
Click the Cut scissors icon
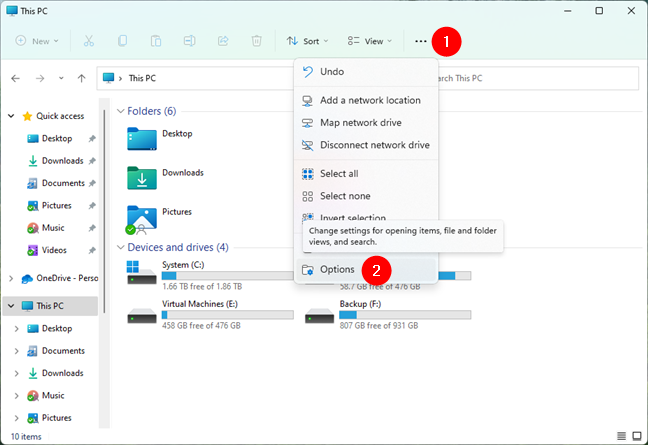88,41
